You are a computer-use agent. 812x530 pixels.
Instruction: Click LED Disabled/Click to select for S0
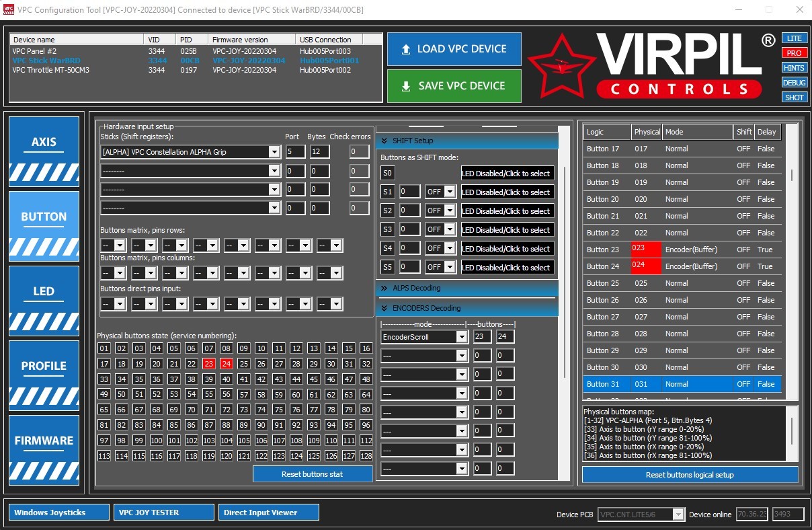507,173
